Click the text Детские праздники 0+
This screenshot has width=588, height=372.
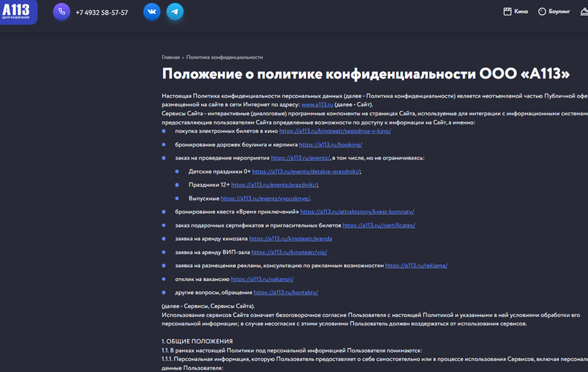coord(220,172)
